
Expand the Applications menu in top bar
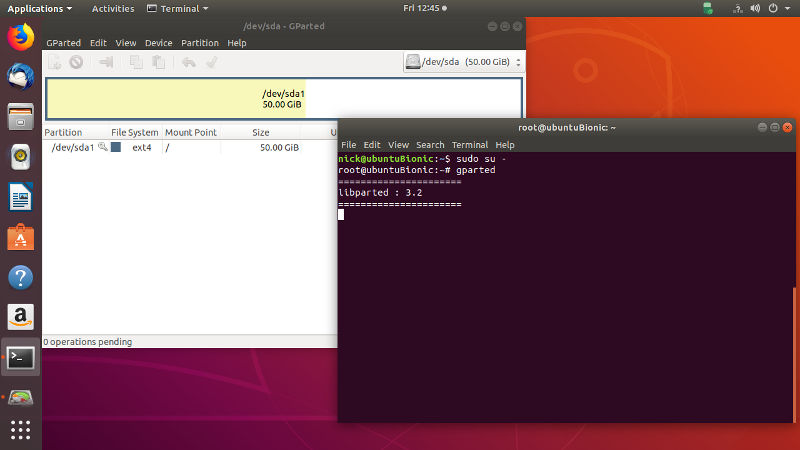click(40, 9)
